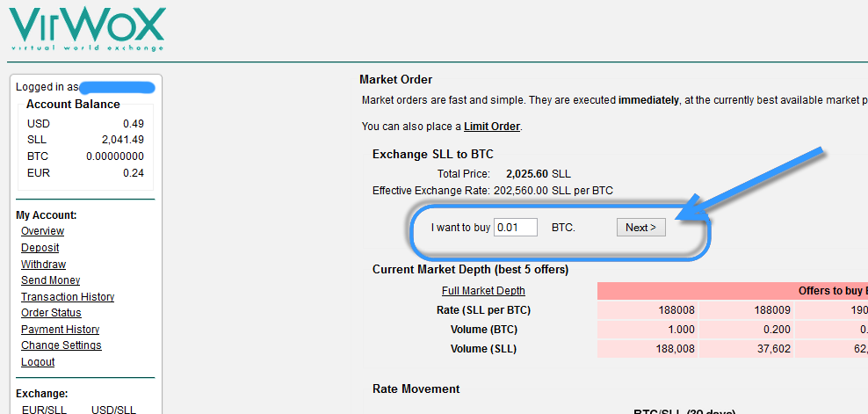Click the Logout link
Viewport: 868px width, 414px height.
[x=38, y=362]
